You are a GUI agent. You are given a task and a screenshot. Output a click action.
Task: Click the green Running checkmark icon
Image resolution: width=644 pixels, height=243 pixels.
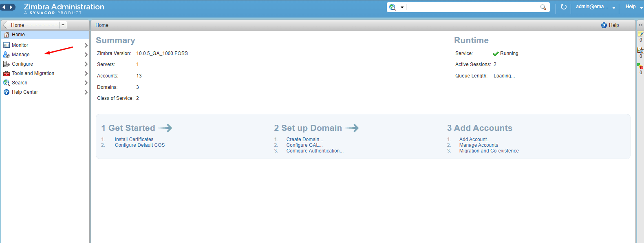(x=496, y=54)
